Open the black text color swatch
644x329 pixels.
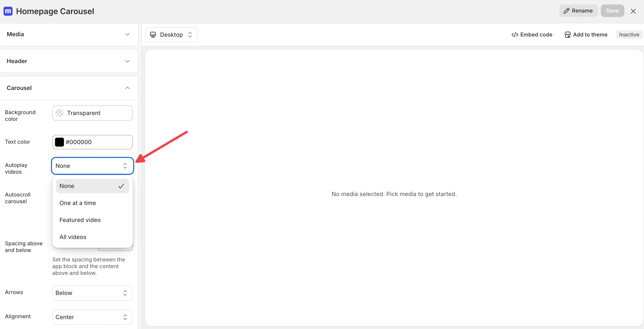coord(59,142)
